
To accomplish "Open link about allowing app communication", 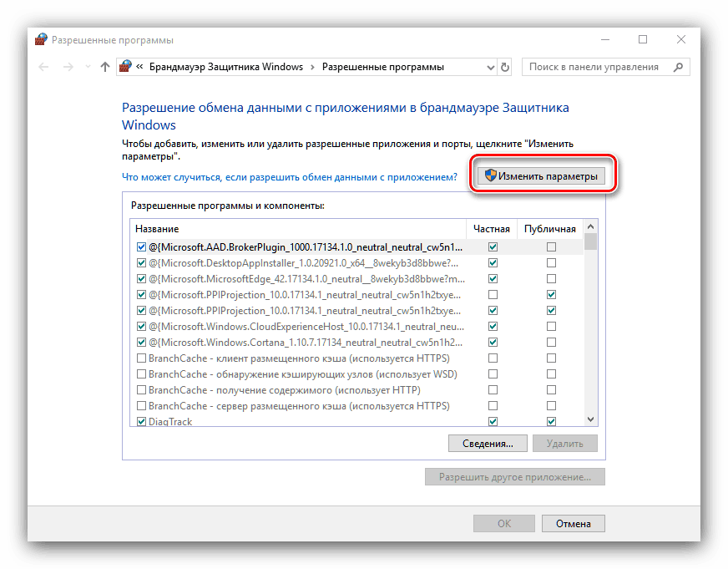I will point(289,177).
